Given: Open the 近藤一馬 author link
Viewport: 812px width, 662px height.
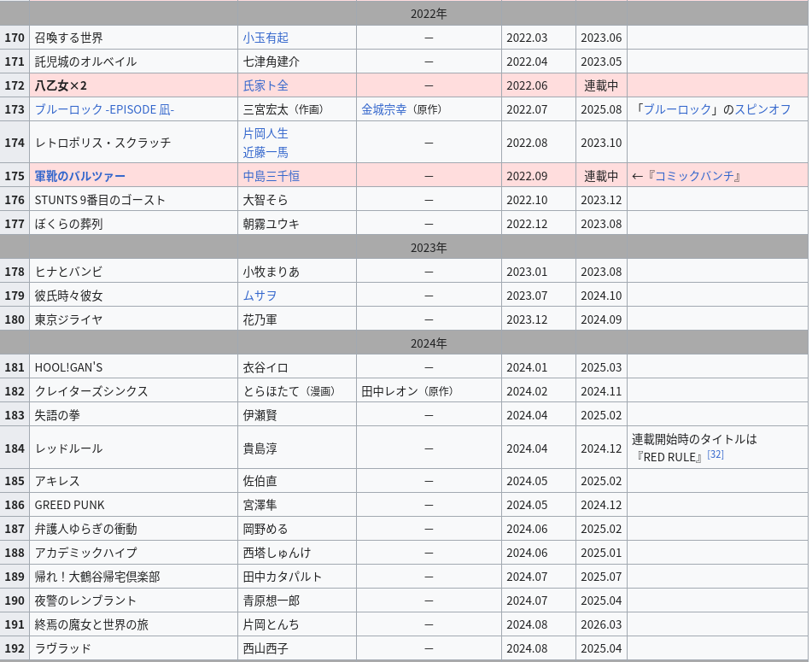Looking at the screenshot, I should point(266,152).
